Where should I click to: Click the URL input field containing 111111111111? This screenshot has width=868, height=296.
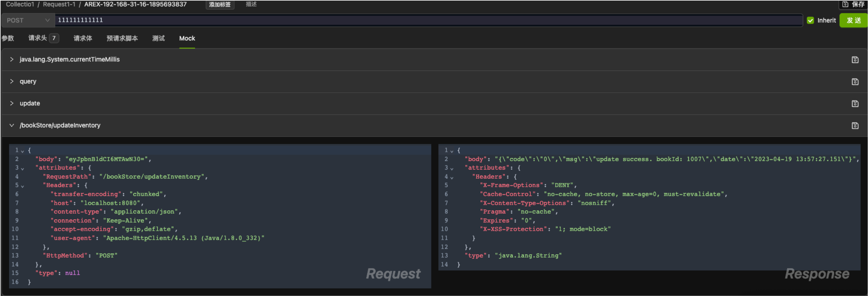428,20
